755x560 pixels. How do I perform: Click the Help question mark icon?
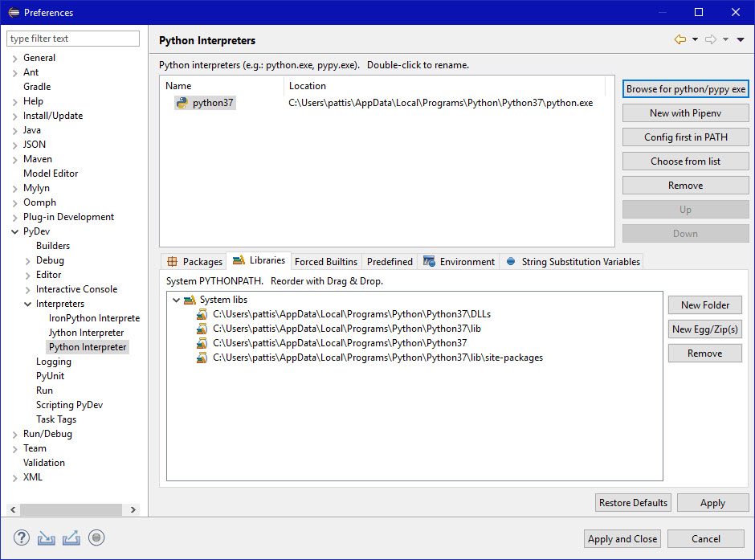pyautogui.click(x=22, y=538)
